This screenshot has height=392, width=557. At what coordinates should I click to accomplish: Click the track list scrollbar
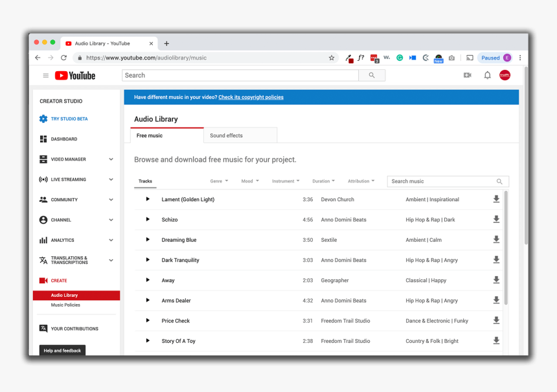pos(506,248)
